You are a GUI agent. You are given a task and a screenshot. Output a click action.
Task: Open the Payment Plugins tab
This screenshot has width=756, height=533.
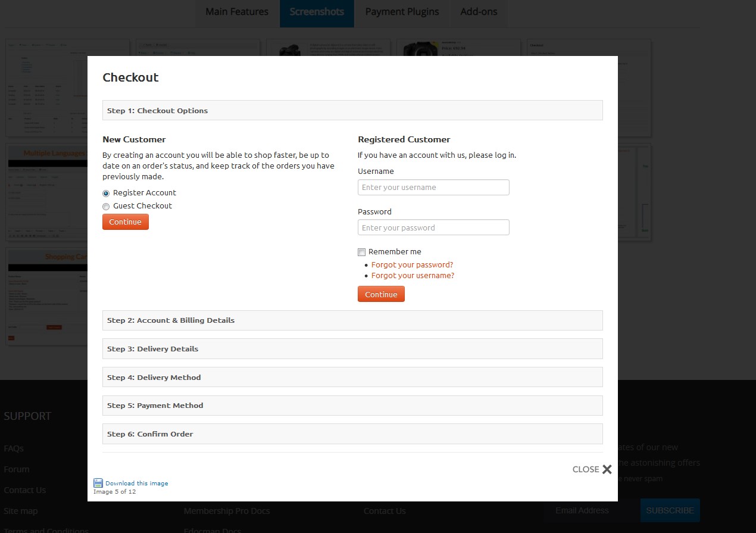coord(402,12)
